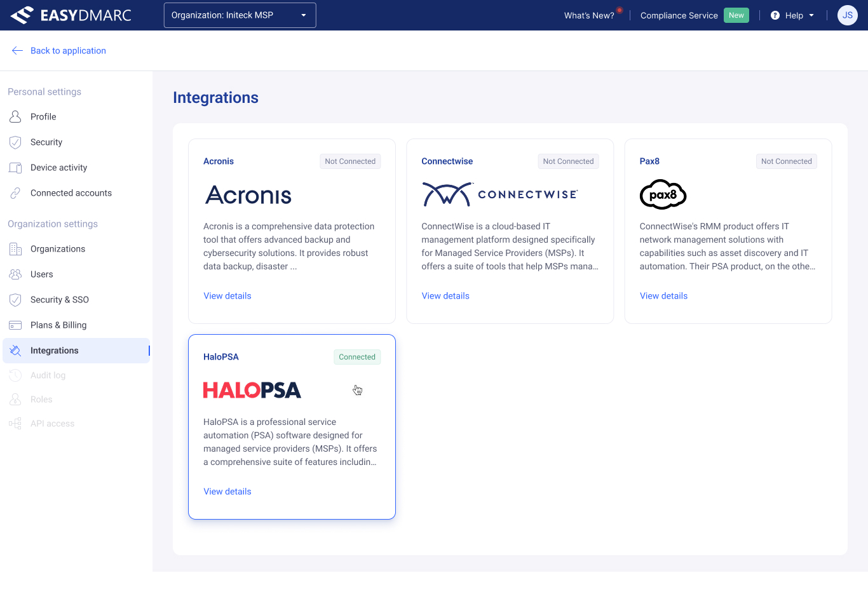868x606 pixels.
Task: Click Pax8 Not Connected badge
Action: (786, 161)
